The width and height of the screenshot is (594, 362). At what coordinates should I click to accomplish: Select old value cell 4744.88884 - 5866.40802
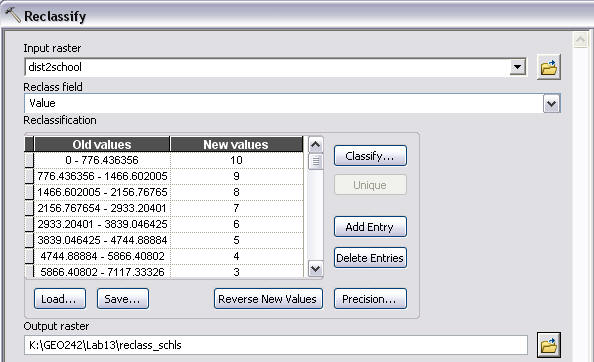[102, 256]
